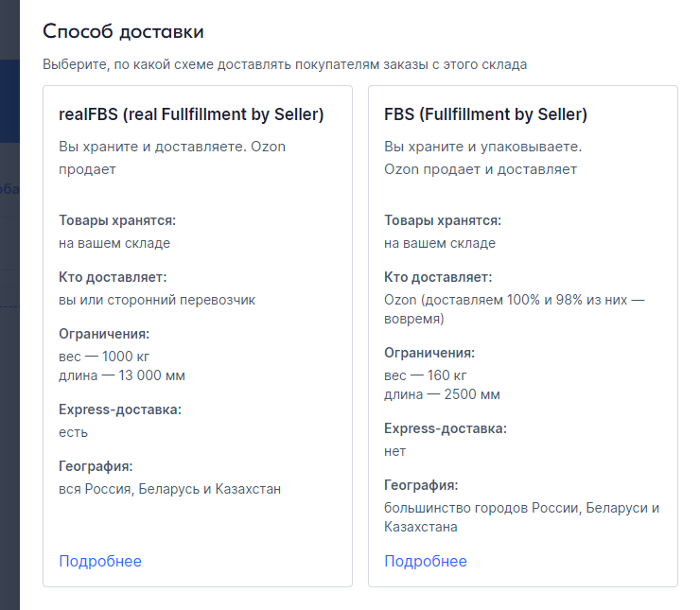Click the 'длина — 2500 мм' text
The image size is (700, 610).
click(x=442, y=394)
